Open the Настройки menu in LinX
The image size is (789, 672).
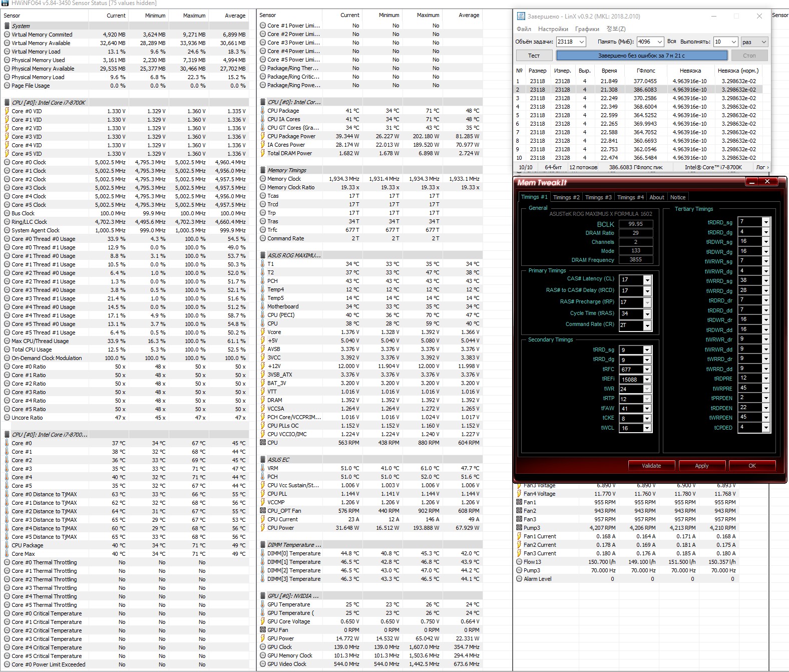[x=553, y=29]
